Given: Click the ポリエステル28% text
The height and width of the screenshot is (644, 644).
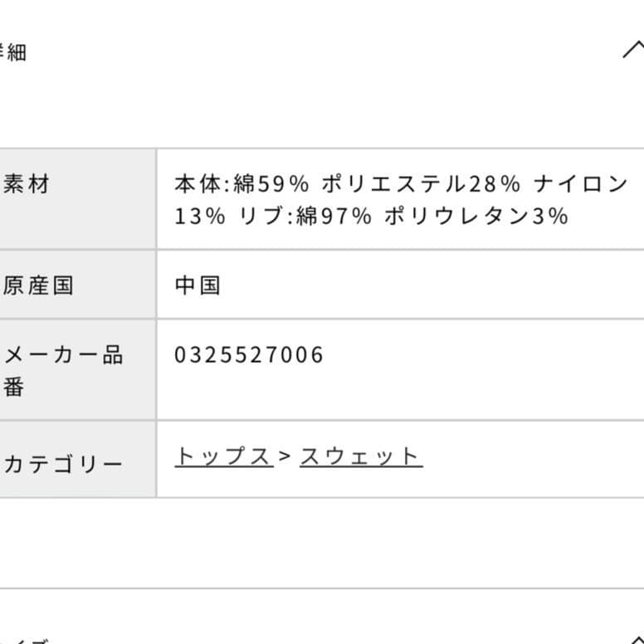Looking at the screenshot, I should [421, 183].
